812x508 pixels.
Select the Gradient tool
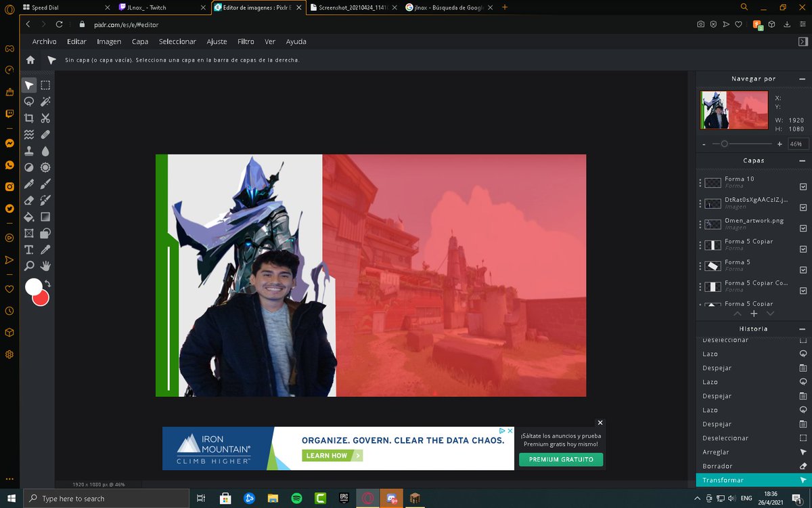pos(45,217)
